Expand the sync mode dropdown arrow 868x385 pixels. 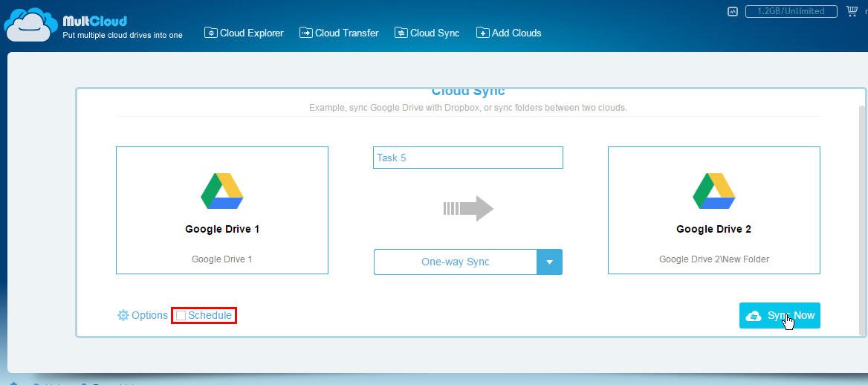click(x=549, y=262)
